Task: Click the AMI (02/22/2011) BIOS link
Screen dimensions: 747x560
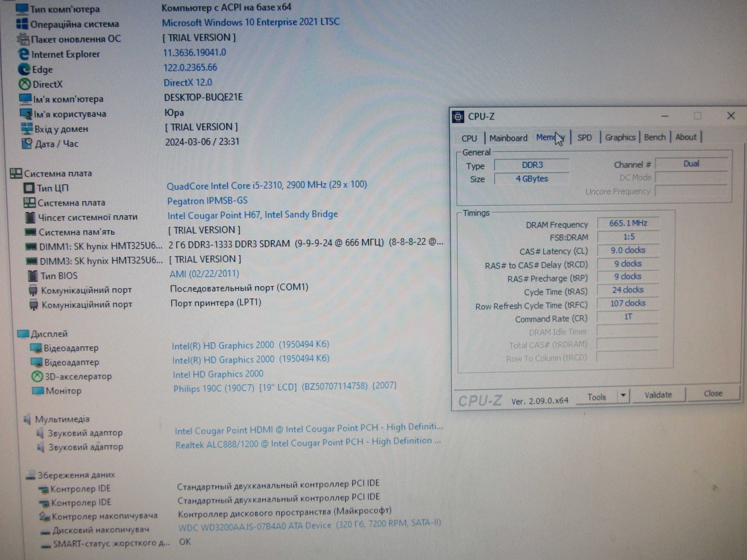Action: pyautogui.click(x=204, y=274)
